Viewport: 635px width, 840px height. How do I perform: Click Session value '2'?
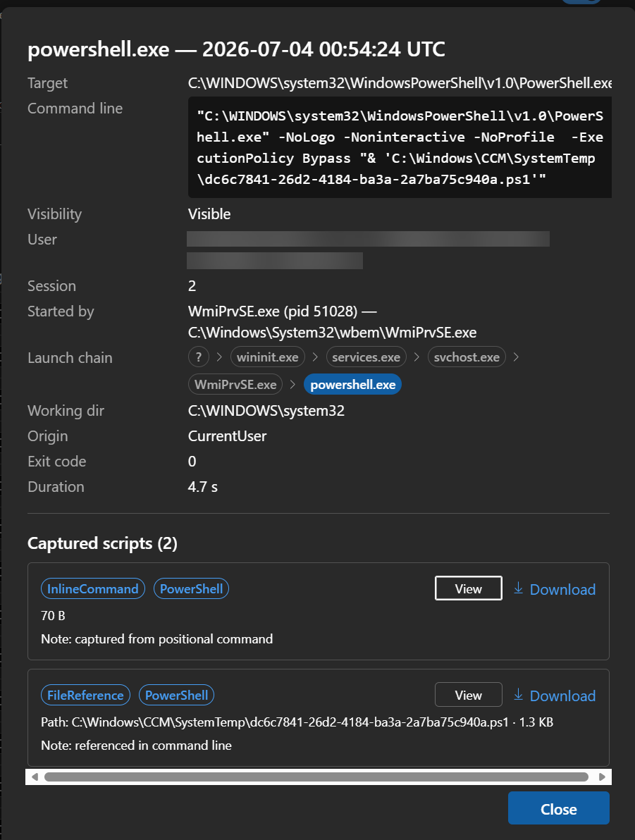(x=192, y=285)
